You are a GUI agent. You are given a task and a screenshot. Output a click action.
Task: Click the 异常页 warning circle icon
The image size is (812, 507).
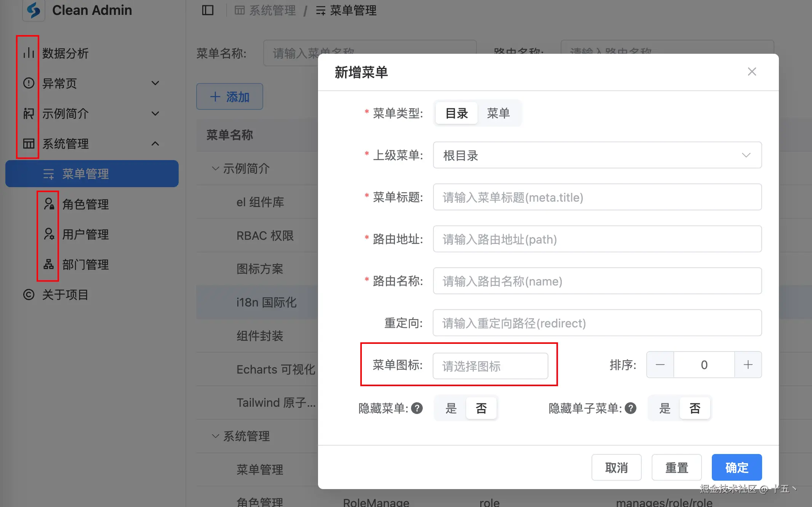click(x=29, y=83)
